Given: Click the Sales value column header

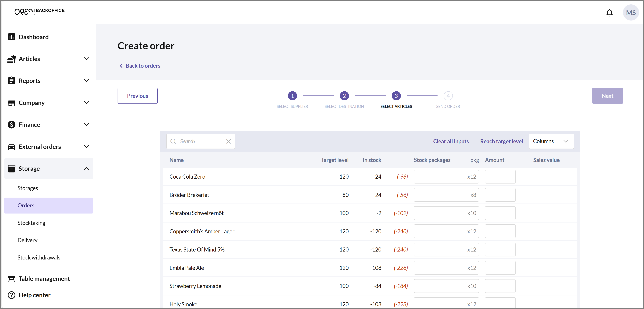Looking at the screenshot, I should coord(546,160).
